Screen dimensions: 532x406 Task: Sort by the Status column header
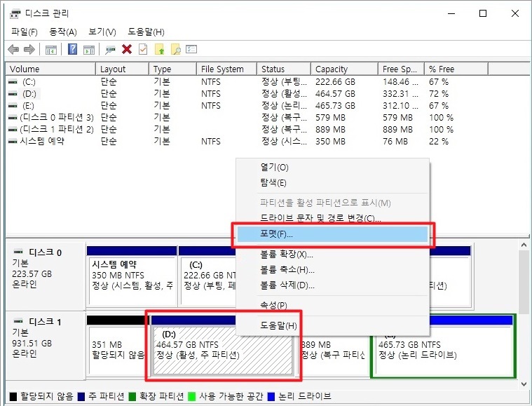click(x=284, y=69)
